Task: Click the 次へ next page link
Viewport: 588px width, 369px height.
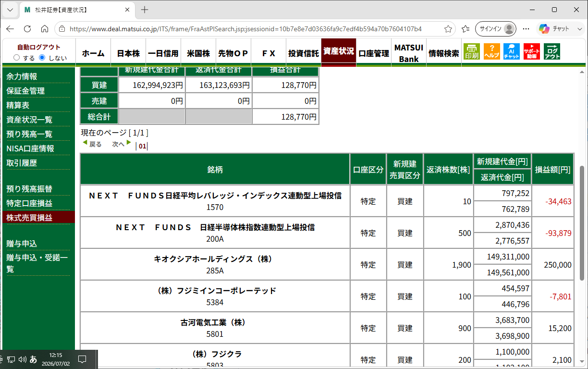Action: [122, 144]
